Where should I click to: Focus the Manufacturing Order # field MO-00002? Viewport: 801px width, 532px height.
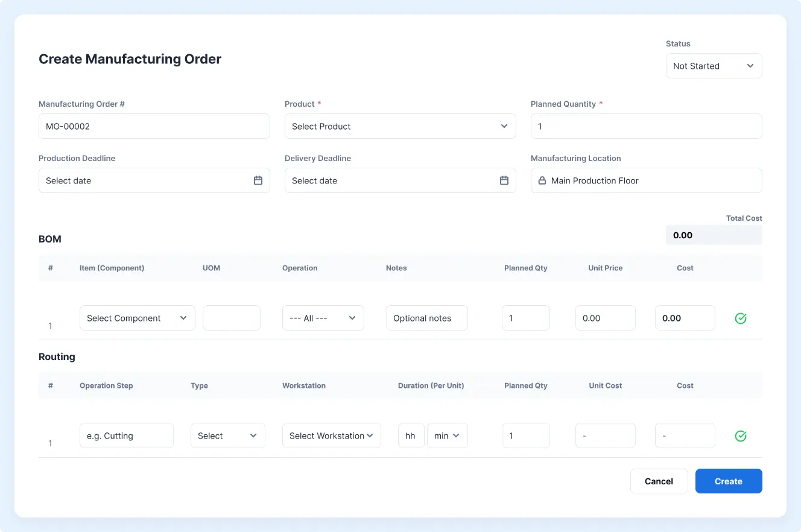tap(154, 126)
